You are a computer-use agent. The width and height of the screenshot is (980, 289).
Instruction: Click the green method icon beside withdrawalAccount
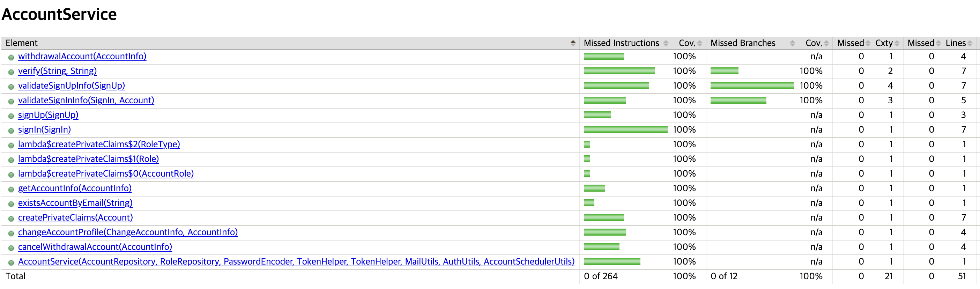point(11,58)
